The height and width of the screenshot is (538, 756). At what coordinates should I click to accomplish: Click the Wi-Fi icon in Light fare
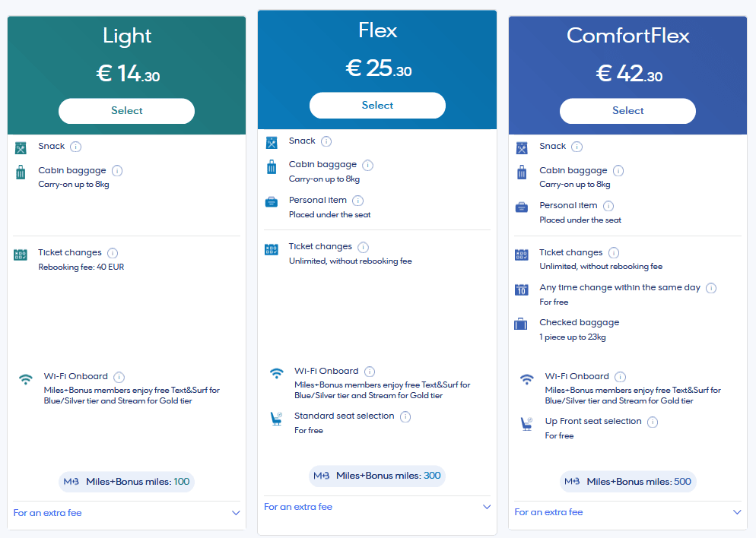[26, 378]
